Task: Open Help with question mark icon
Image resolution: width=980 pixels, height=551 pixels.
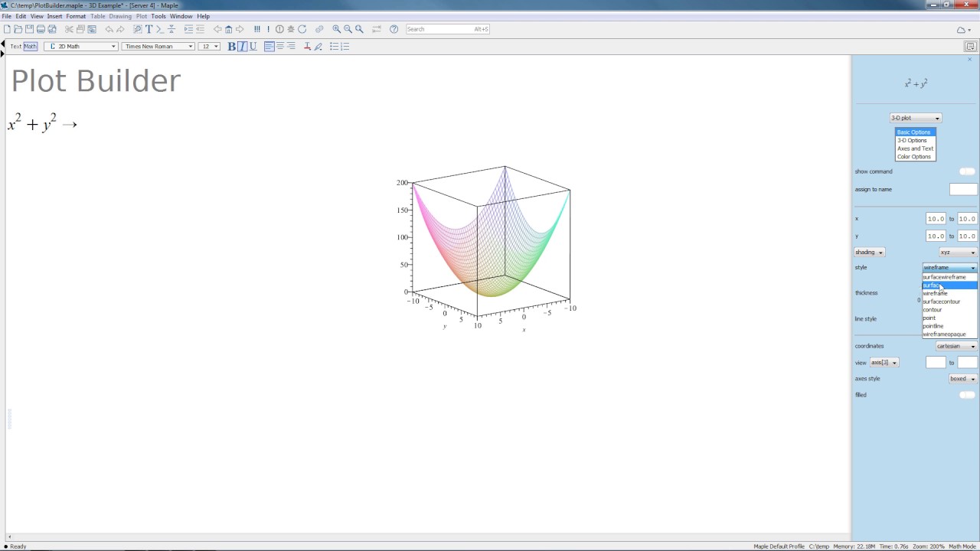Action: (x=394, y=29)
